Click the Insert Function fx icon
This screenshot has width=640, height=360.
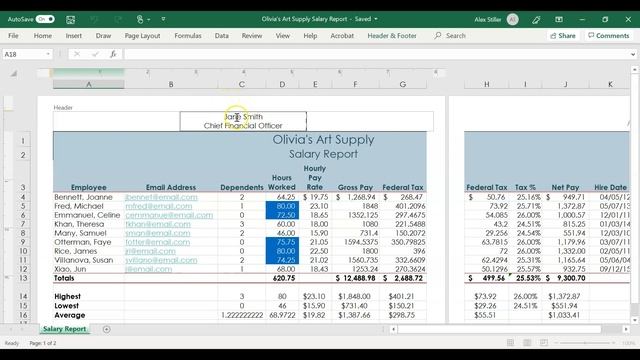113,54
